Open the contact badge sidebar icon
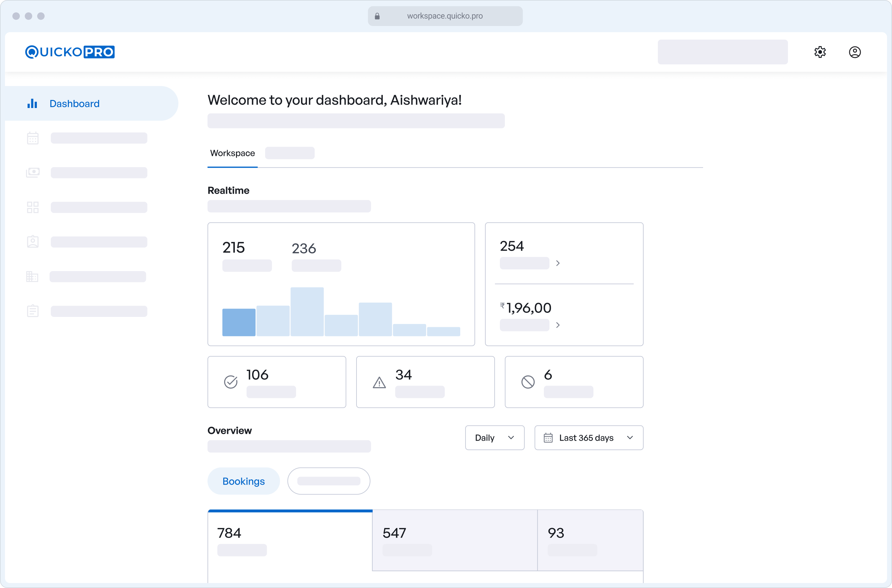Screen dimensions: 892x588 33,241
